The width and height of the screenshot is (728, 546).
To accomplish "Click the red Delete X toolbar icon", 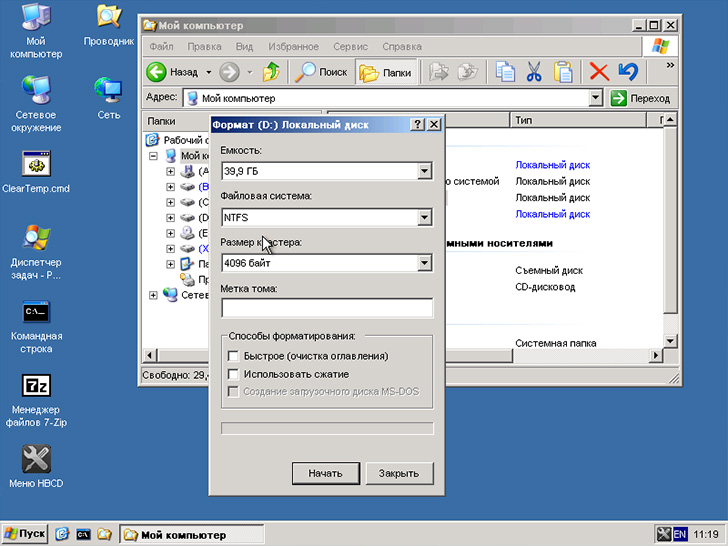I will tap(599, 72).
